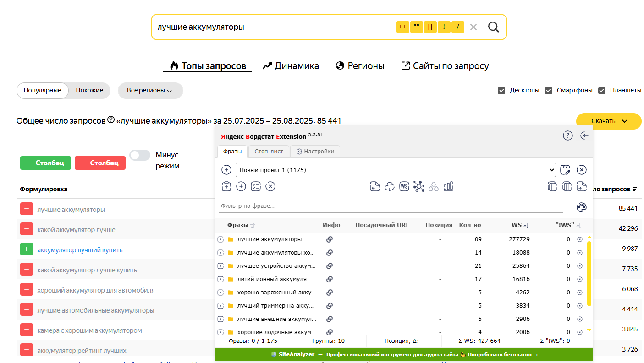The height and width of the screenshot is (363, 644).
Task: Paste phrases using the clipboard-plus icon
Action: (x=226, y=186)
